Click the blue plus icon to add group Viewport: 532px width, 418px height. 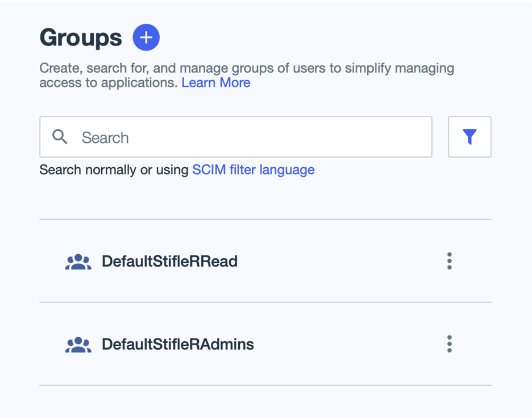coord(146,38)
